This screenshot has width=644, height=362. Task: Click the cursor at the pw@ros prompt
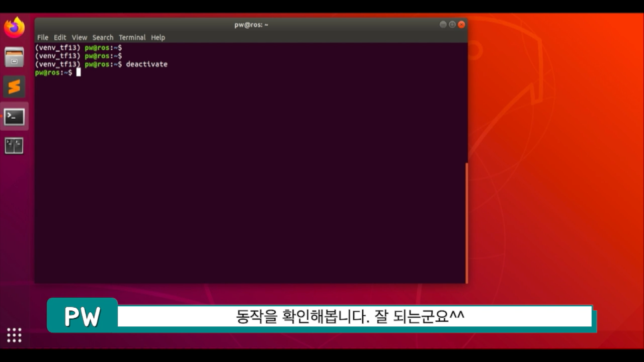coord(78,72)
